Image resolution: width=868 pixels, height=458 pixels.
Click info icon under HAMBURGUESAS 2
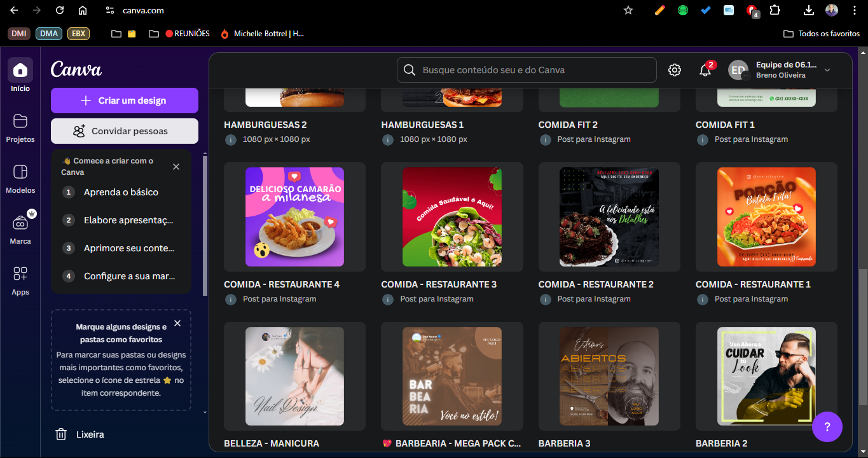pos(231,139)
